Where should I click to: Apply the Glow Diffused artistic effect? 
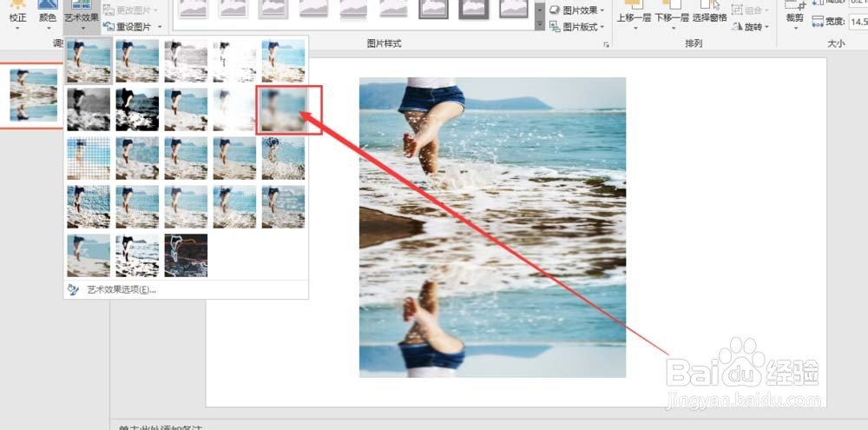click(x=234, y=109)
